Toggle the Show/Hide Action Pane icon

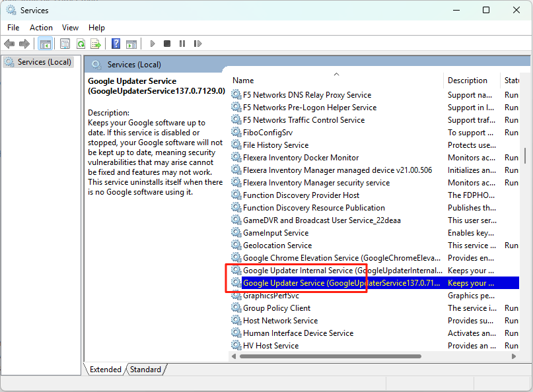131,44
